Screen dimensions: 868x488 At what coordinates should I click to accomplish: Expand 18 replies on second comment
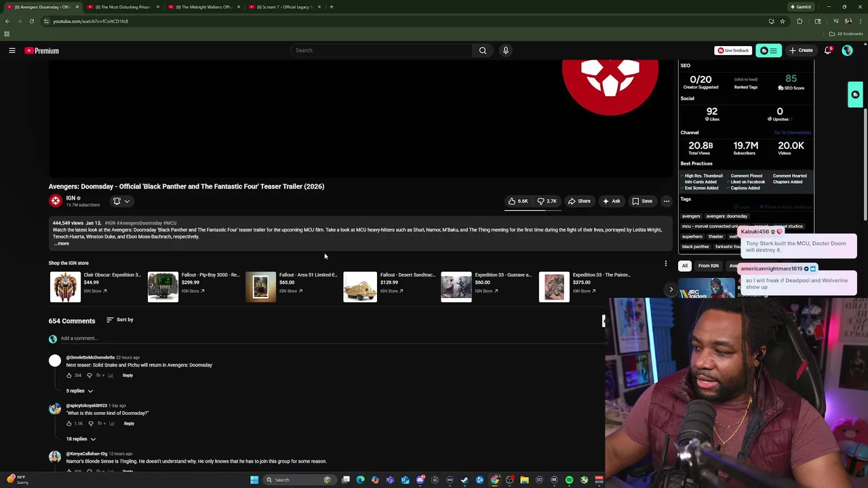(81, 439)
